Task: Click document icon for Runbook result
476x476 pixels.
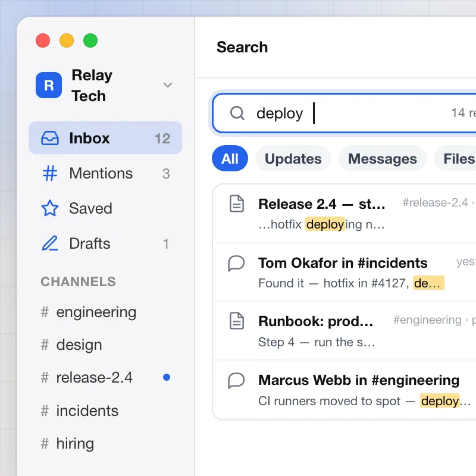Action: click(236, 321)
